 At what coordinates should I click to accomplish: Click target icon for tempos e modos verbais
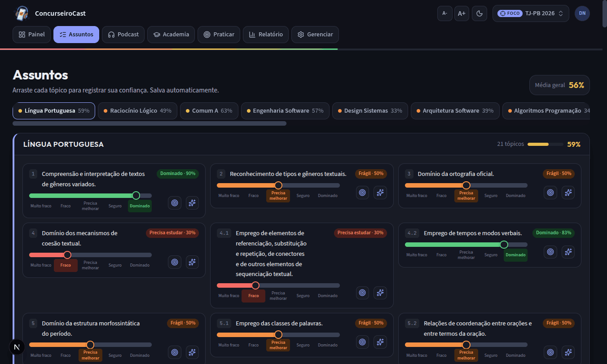tap(550, 252)
